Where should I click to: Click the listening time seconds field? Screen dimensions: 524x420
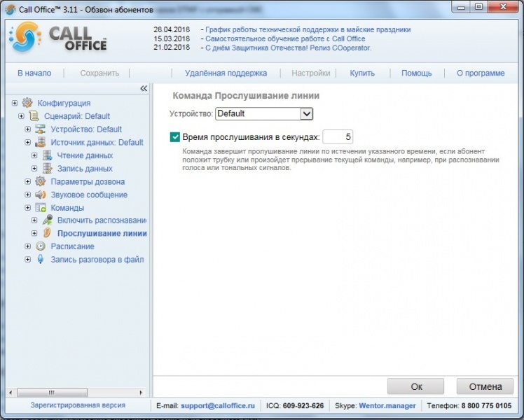(338, 137)
